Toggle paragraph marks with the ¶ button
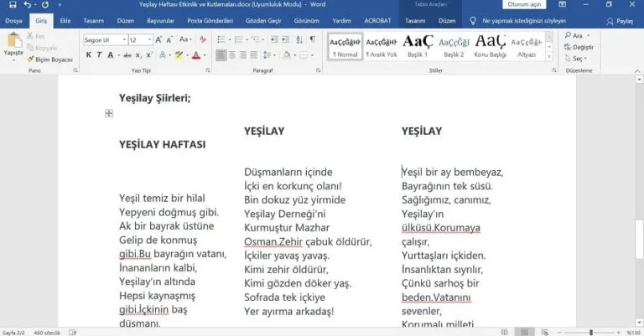 pyautogui.click(x=313, y=39)
